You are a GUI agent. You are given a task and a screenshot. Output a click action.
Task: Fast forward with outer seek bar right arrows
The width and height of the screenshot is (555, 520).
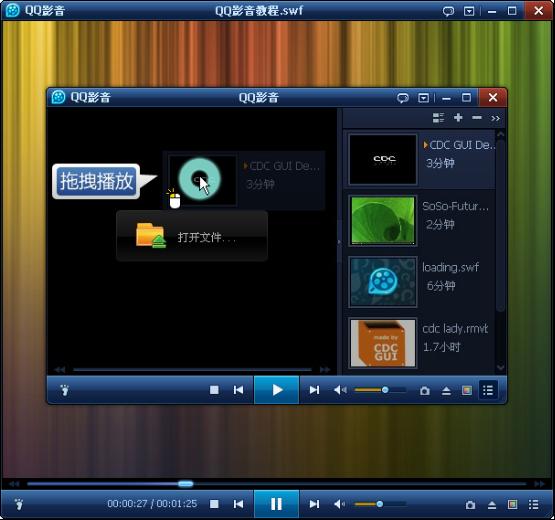[539, 484]
